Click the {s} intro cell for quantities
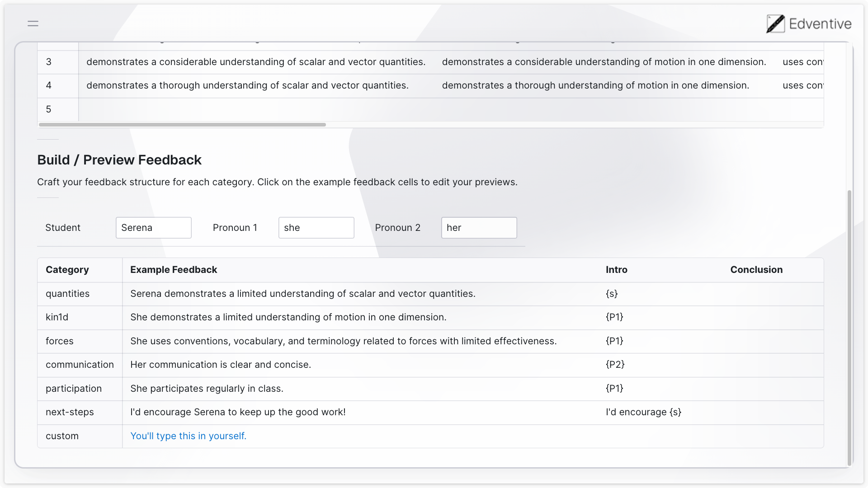 pos(660,294)
